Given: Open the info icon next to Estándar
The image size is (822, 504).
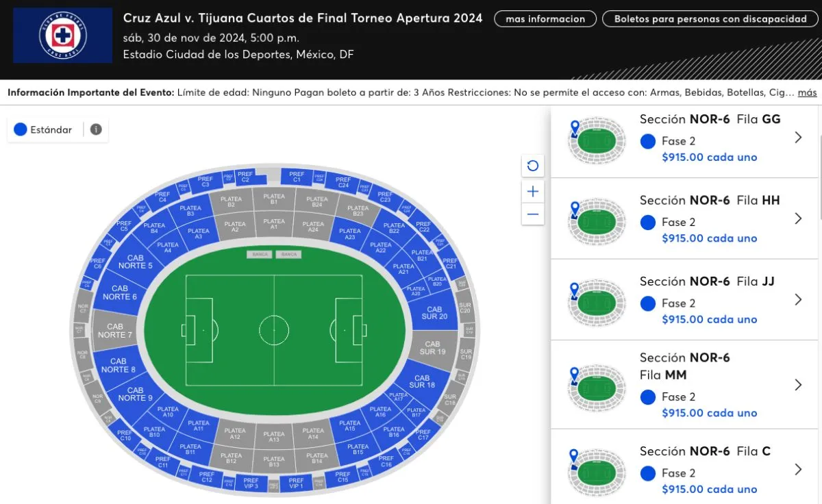Looking at the screenshot, I should 96,129.
